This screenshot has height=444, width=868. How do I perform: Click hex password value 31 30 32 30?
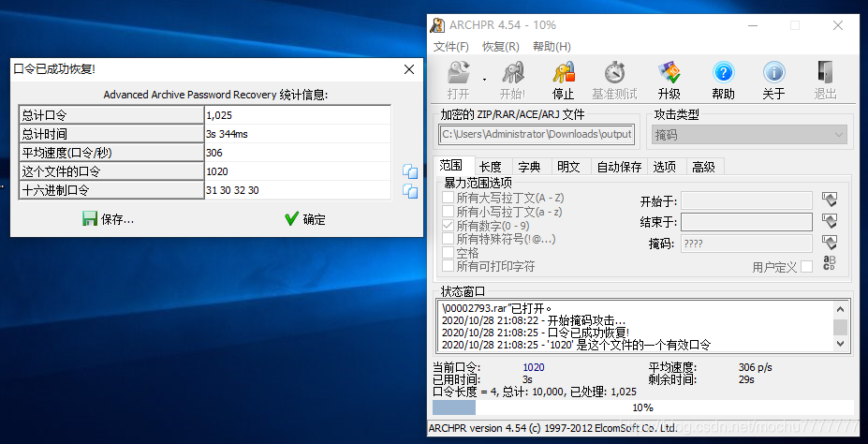(x=297, y=190)
